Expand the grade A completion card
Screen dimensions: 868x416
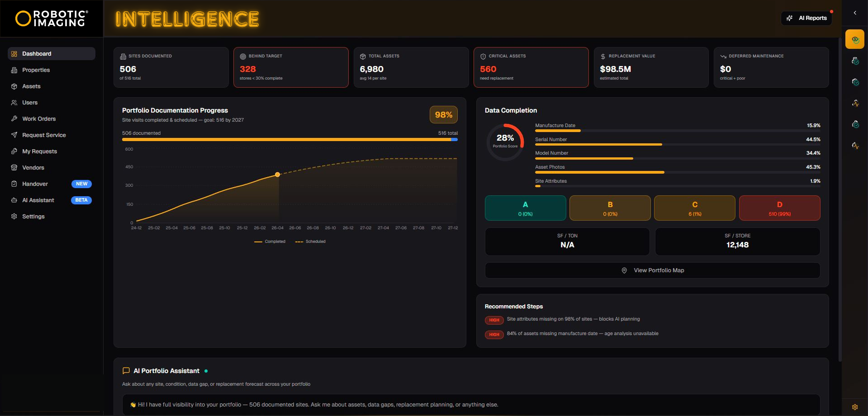pyautogui.click(x=525, y=208)
